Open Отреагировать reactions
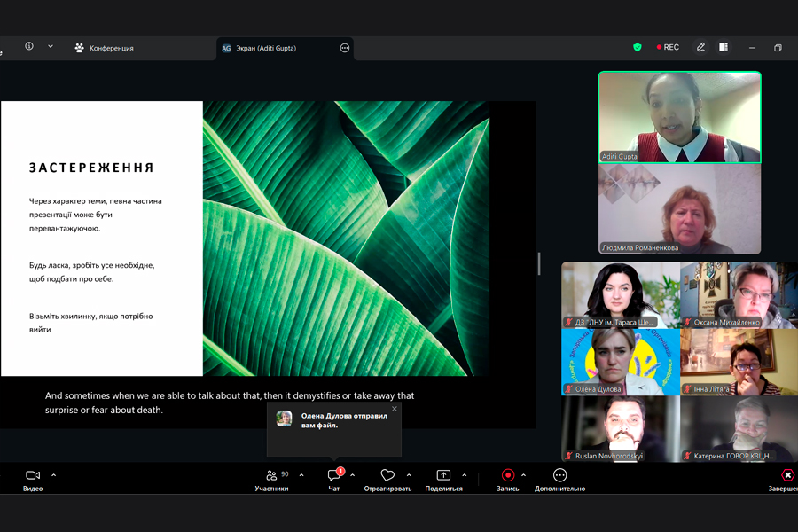This screenshot has height=532, width=798. tap(387, 480)
